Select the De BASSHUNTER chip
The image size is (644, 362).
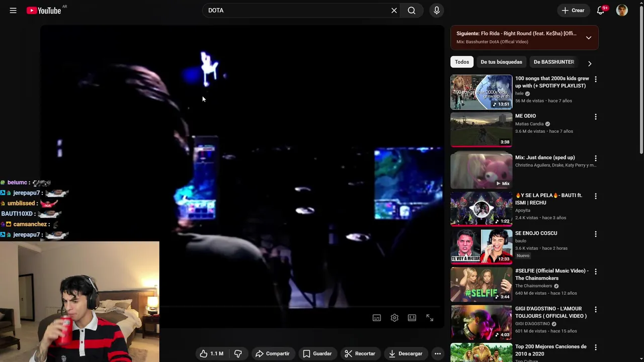(x=553, y=62)
